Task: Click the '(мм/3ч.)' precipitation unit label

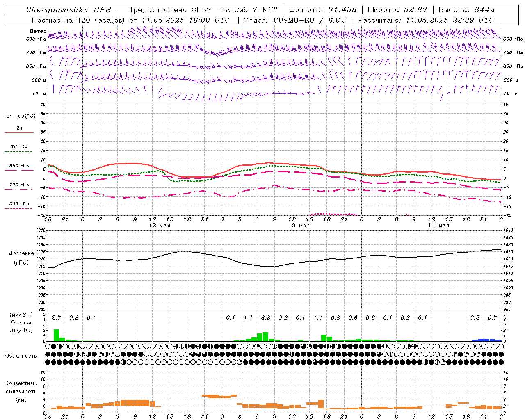Action: click(x=21, y=315)
